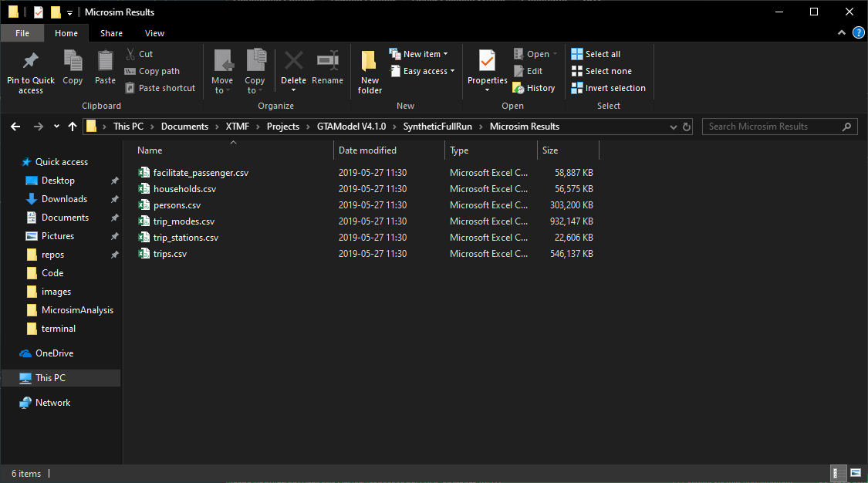
Task: Click the Search Microsim Results field
Action: (x=780, y=127)
